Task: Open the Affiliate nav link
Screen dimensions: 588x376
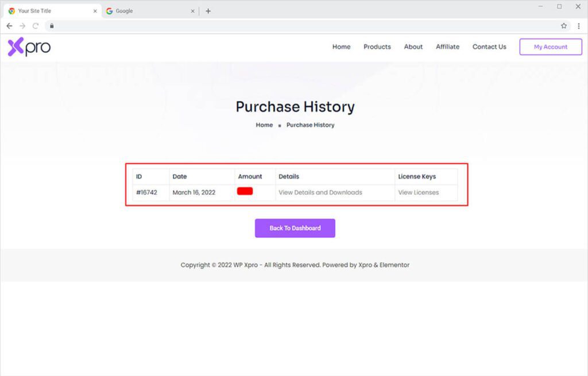Action: (x=447, y=47)
